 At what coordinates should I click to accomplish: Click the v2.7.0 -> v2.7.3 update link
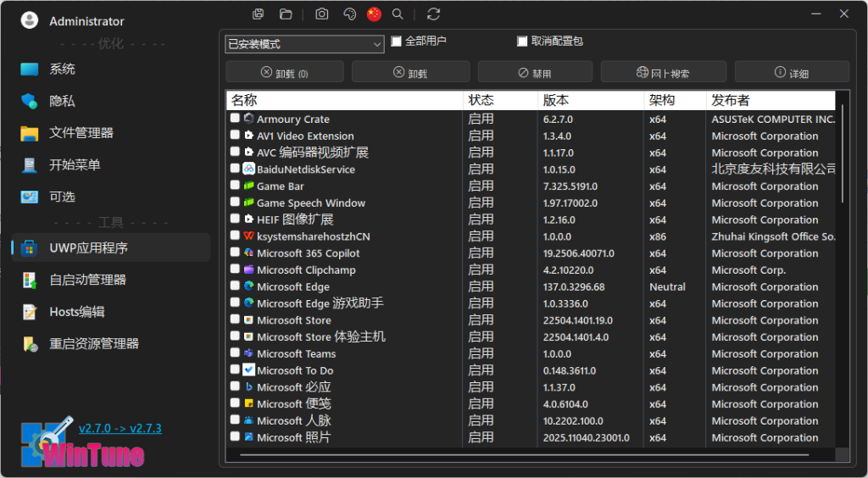click(120, 428)
